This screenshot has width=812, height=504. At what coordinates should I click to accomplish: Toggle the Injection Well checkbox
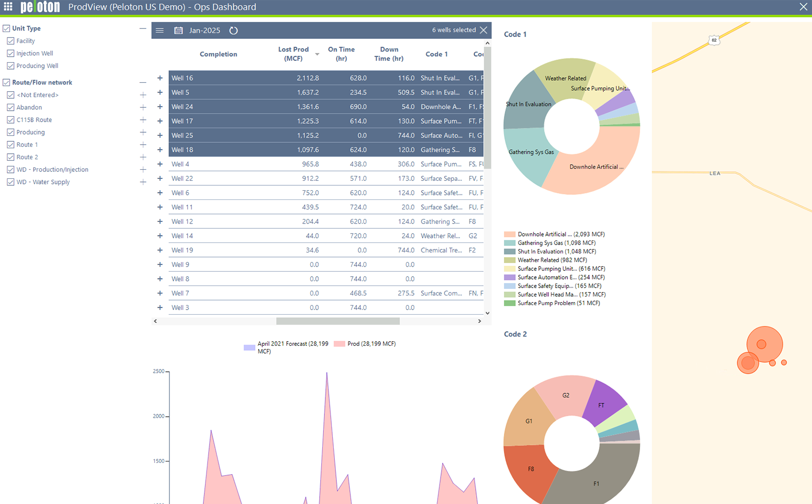(x=11, y=53)
